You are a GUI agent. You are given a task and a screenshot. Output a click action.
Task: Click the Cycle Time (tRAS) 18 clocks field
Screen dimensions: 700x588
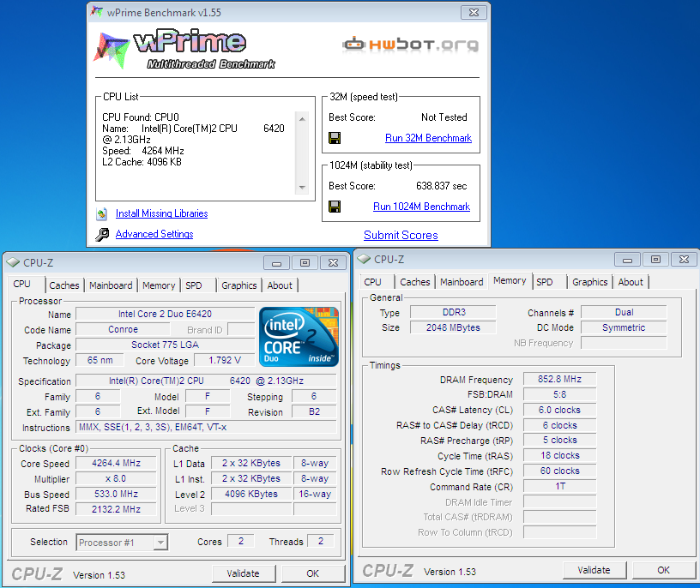pyautogui.click(x=560, y=455)
